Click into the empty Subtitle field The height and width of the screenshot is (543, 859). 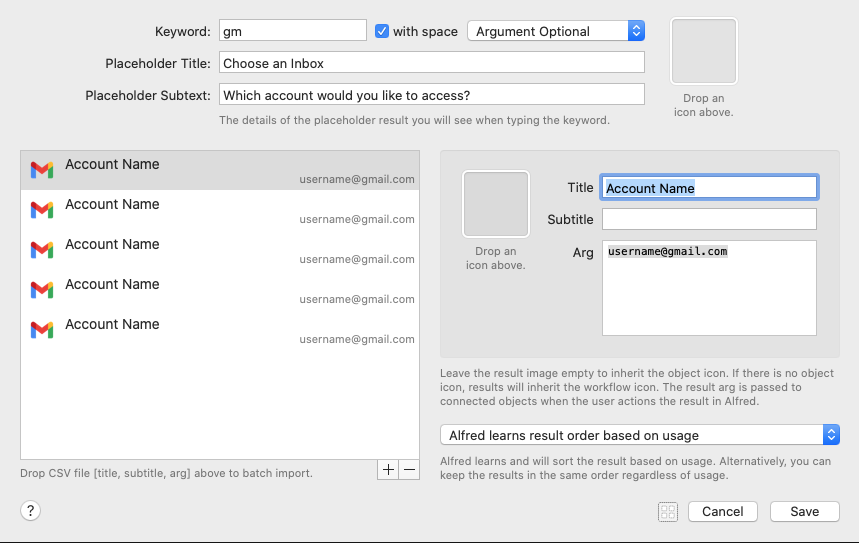pyautogui.click(x=709, y=219)
